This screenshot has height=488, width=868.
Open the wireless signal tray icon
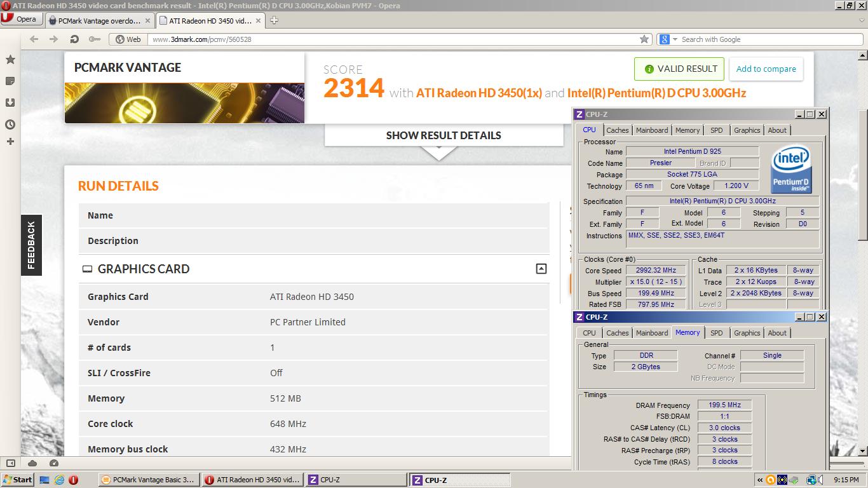click(782, 480)
